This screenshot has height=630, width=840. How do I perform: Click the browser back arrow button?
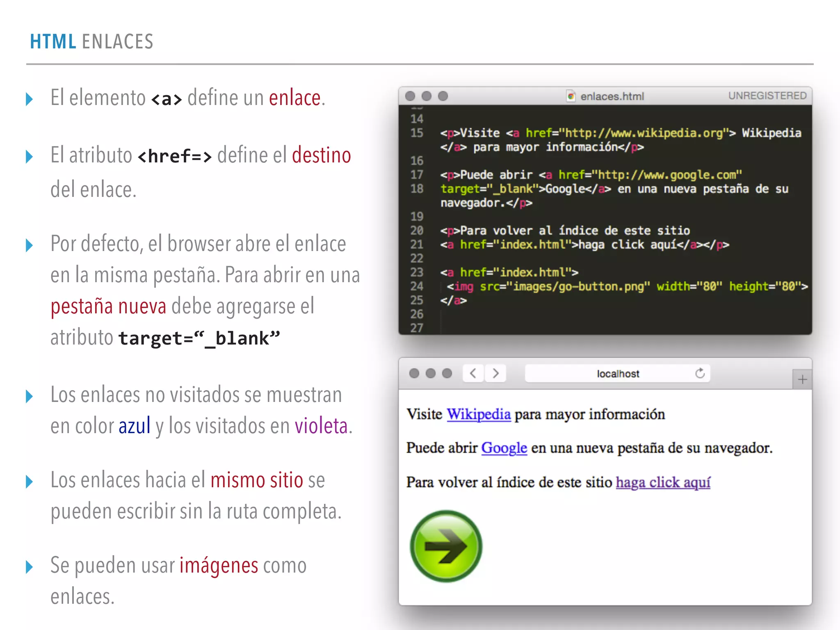473,373
